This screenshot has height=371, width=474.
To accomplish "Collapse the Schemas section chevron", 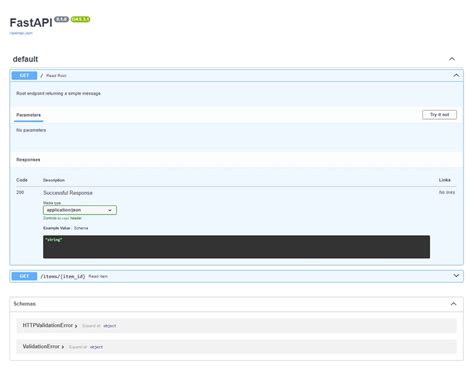I will pos(453,304).
